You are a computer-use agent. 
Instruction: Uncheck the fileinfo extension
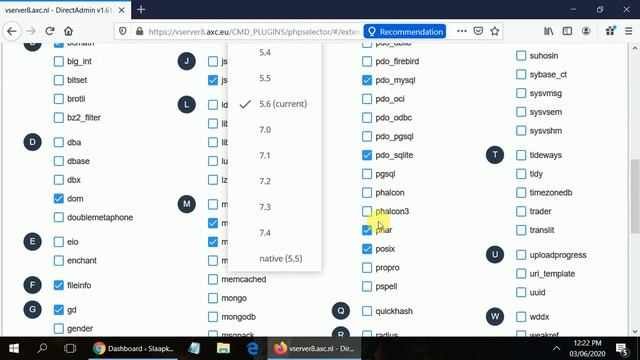click(59, 285)
